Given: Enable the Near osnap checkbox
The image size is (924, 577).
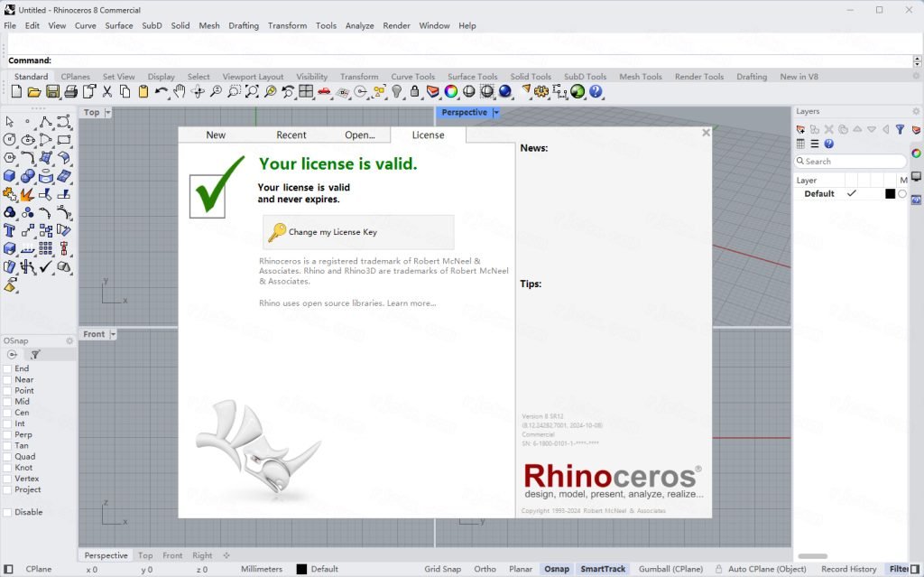Looking at the screenshot, I should [x=7, y=380].
